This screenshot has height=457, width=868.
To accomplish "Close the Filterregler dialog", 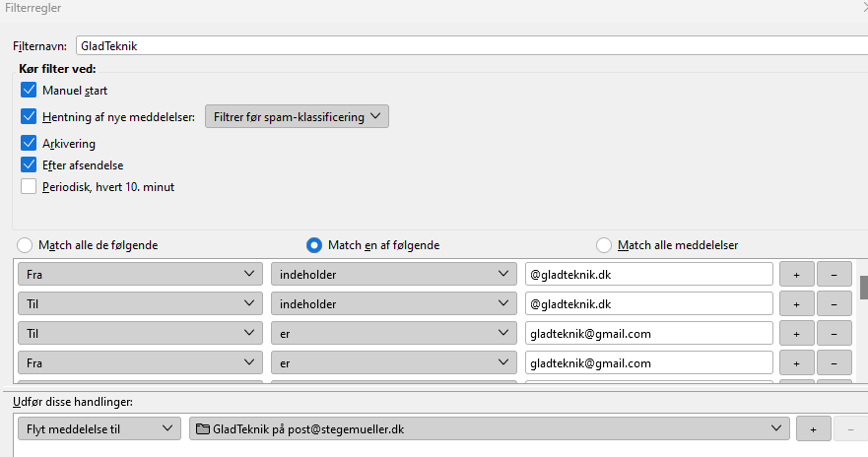I will (865, 7).
